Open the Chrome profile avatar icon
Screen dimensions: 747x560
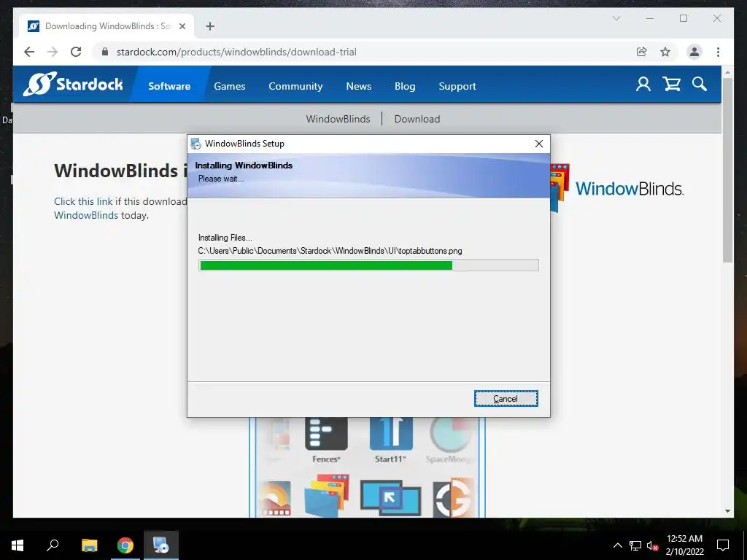(694, 52)
